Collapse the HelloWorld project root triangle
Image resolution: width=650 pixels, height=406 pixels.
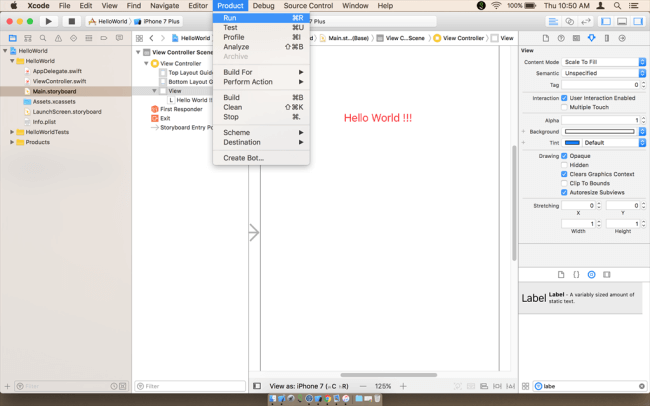(5, 51)
